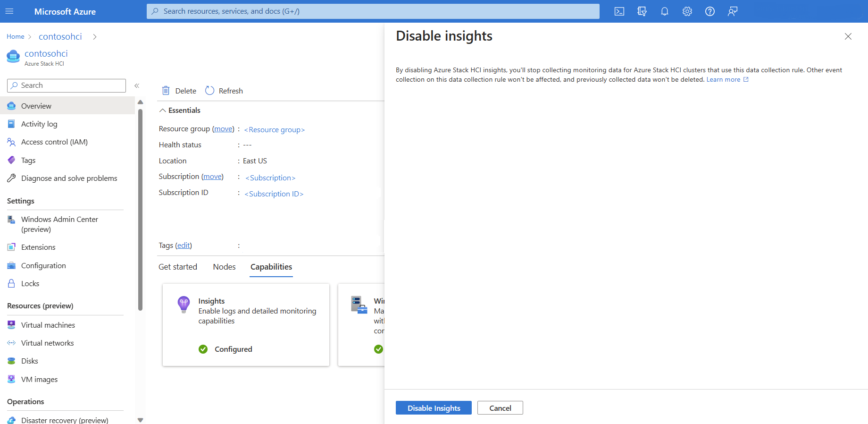
Task: Click the Insights lightbulb icon on the card
Action: coord(184,305)
